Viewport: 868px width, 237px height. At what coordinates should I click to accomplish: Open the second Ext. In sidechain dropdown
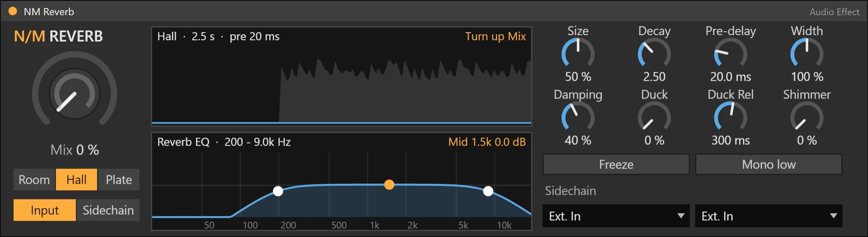pyautogui.click(x=769, y=216)
